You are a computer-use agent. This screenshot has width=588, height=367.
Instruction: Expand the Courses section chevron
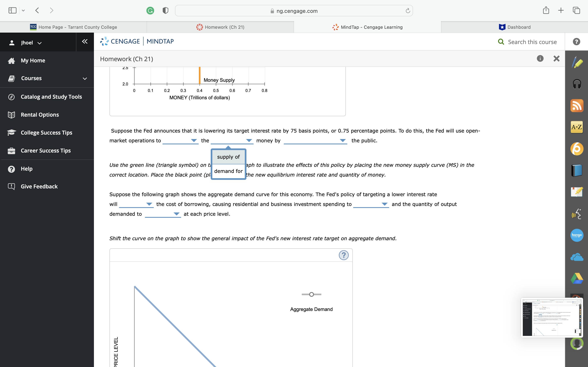(84, 78)
